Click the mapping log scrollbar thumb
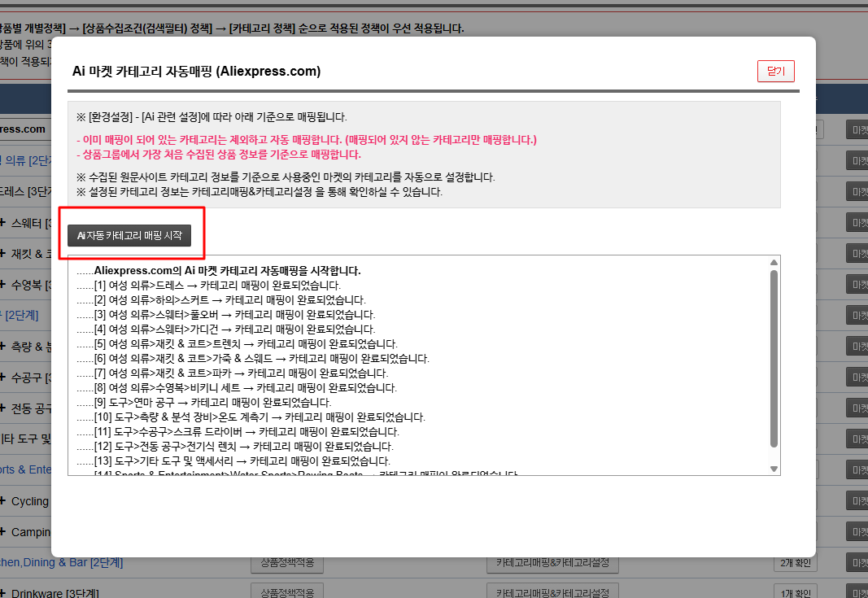 pos(774,358)
